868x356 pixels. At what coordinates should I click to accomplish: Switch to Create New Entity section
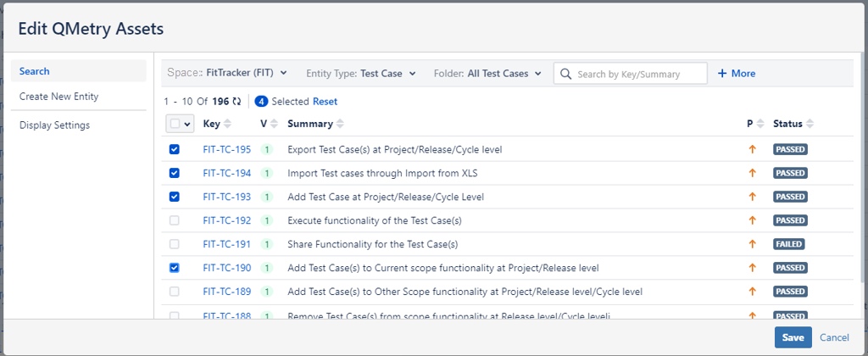(x=58, y=97)
